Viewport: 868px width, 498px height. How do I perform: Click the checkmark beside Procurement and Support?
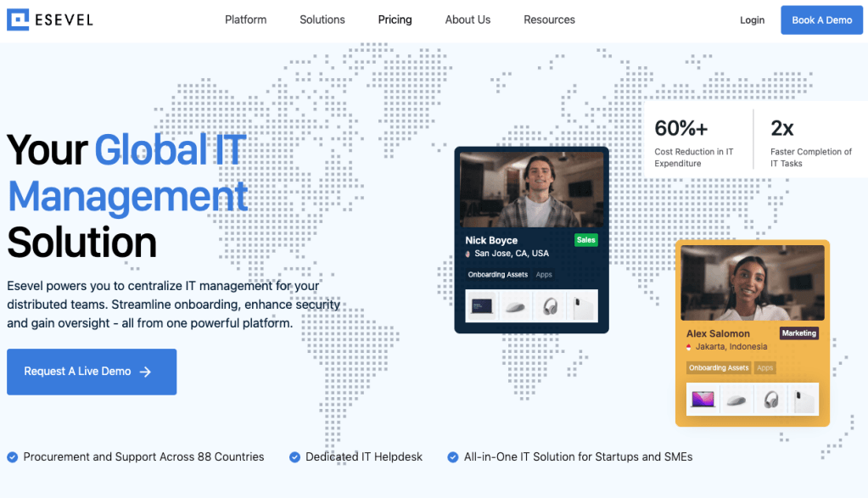13,457
